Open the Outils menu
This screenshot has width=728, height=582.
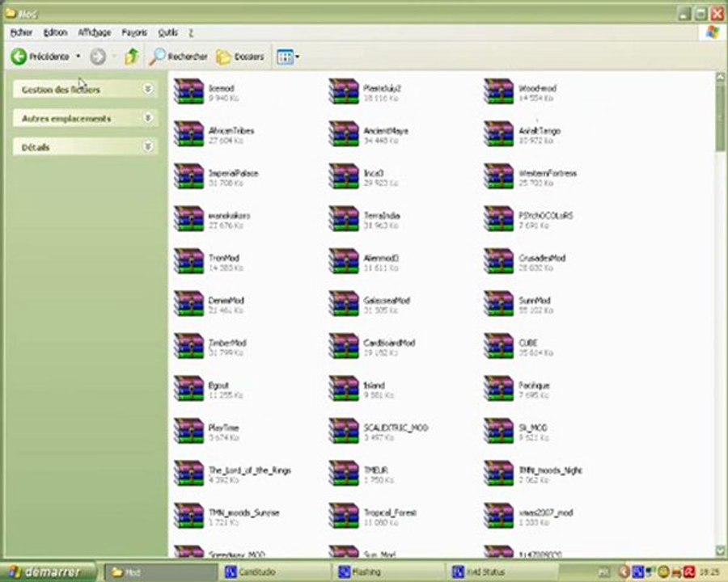pyautogui.click(x=167, y=32)
